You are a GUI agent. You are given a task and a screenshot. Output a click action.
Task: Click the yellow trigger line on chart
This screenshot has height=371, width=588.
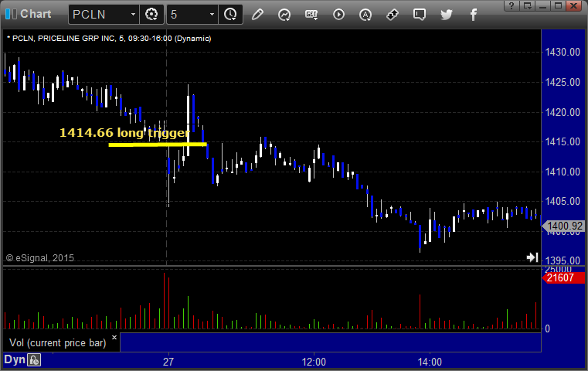[158, 144]
